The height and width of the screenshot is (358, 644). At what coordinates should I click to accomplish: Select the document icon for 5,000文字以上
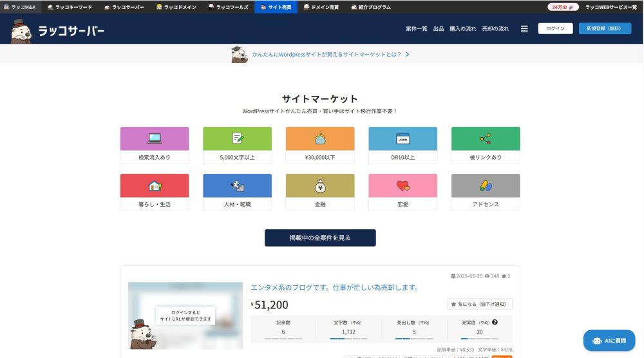pos(237,138)
